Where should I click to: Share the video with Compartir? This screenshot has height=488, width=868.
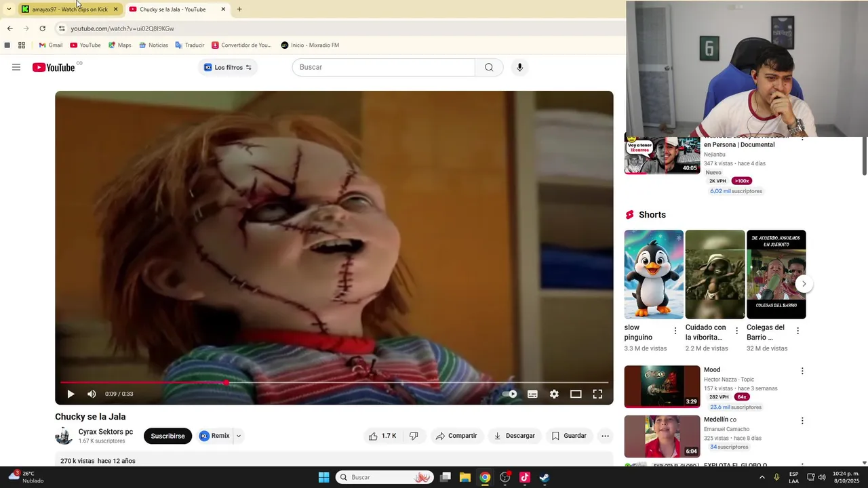point(456,436)
